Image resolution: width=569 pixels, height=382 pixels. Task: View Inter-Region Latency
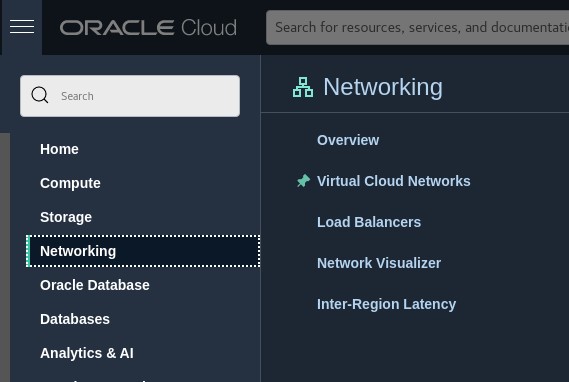pyautogui.click(x=386, y=304)
